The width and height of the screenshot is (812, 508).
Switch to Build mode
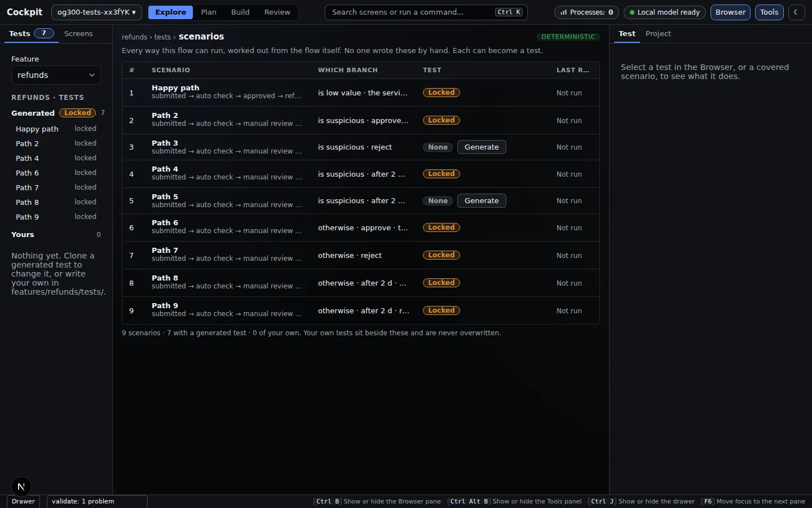point(240,12)
